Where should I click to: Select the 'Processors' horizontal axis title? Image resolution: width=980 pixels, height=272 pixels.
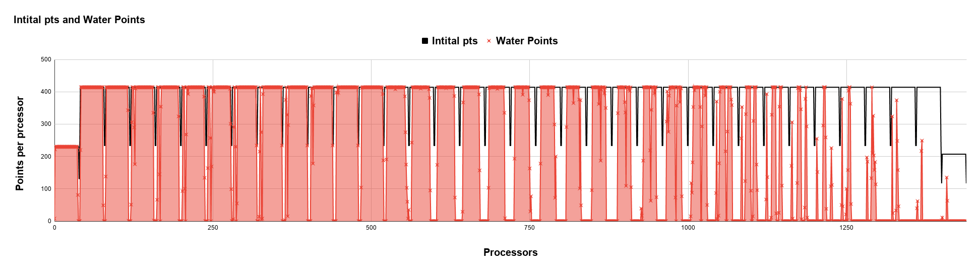click(510, 252)
